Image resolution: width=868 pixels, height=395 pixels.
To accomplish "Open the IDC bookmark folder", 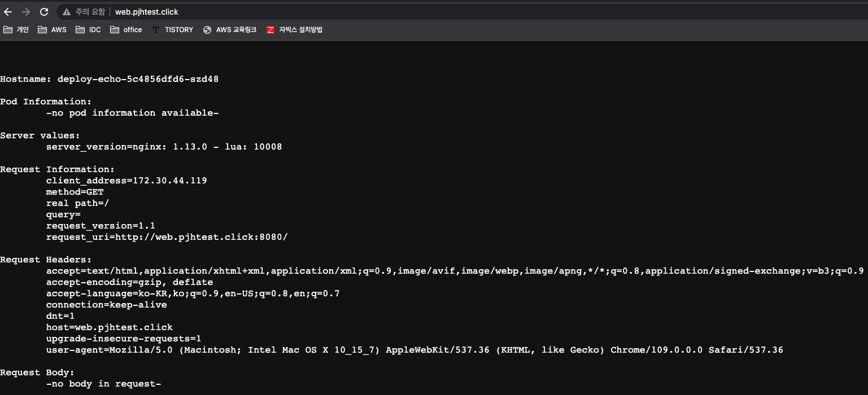I will click(x=88, y=30).
